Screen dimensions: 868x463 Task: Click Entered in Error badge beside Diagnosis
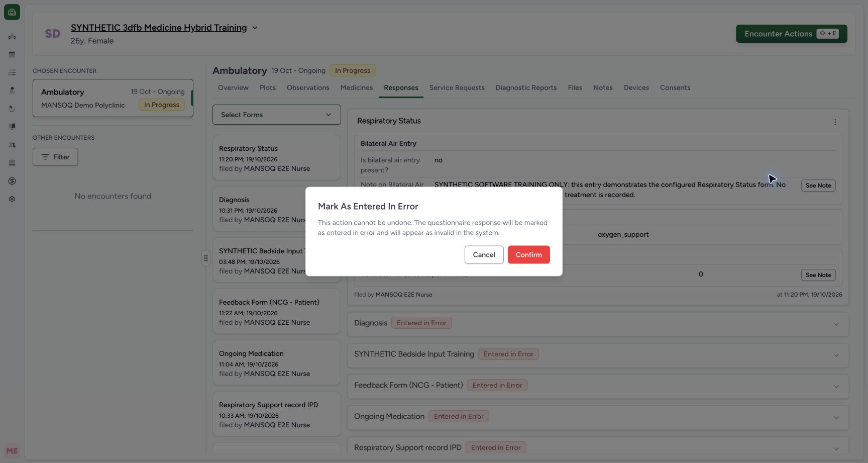click(x=421, y=323)
